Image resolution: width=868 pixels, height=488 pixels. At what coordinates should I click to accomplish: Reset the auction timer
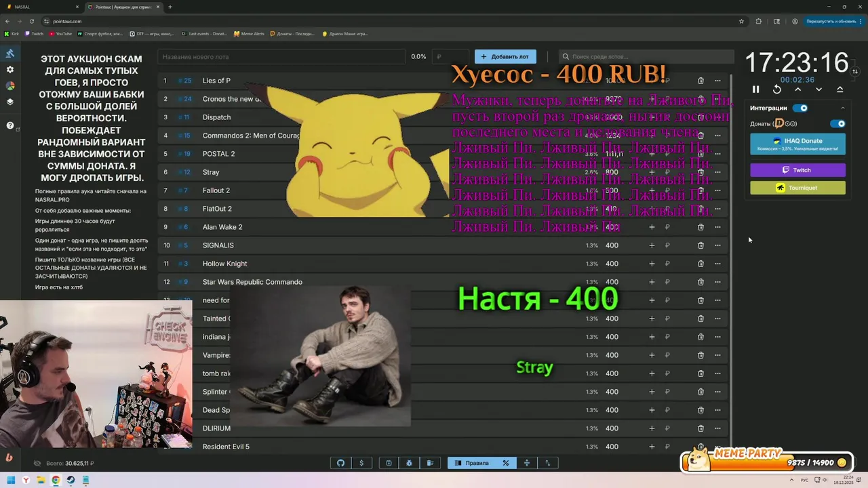[x=777, y=89]
